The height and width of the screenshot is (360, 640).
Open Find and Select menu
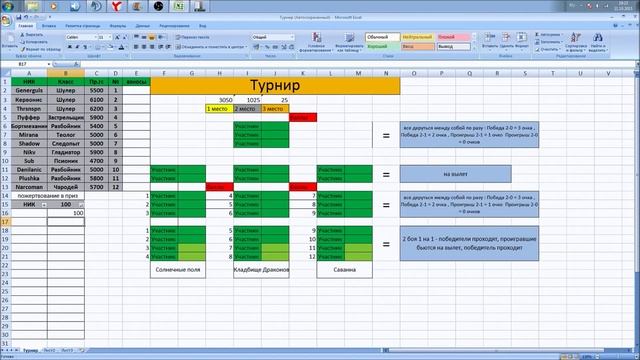[598, 42]
